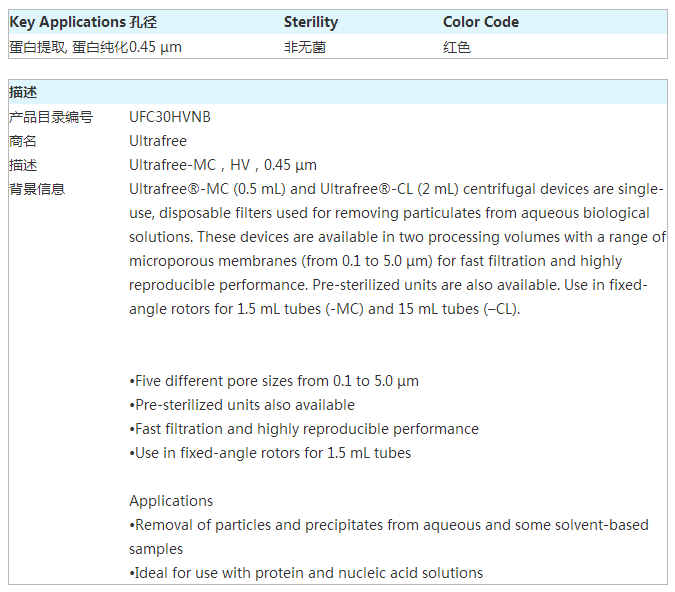
Task: Click bullet 'Use in fixed-angle rotors'
Action: (x=270, y=453)
